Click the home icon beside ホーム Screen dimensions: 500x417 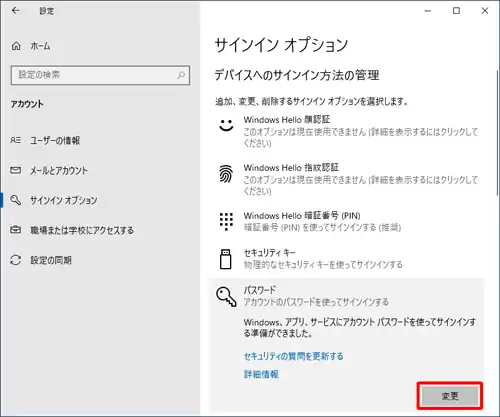coord(16,46)
